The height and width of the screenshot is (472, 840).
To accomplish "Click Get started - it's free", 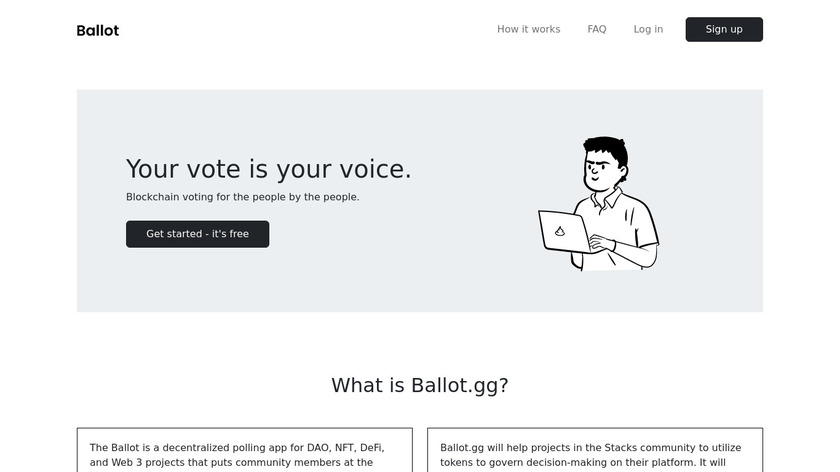I will [x=197, y=234].
